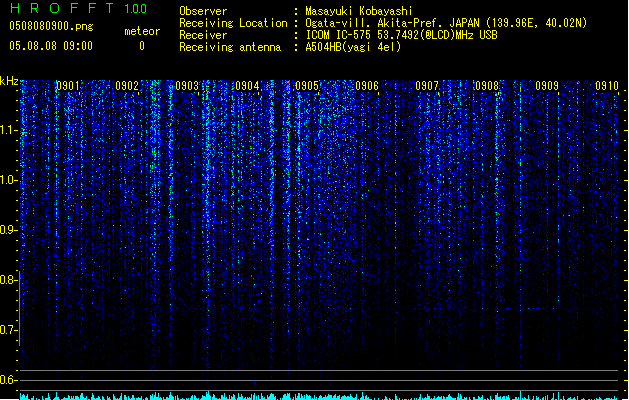Click the 1.1 kHz axis label

[8, 130]
